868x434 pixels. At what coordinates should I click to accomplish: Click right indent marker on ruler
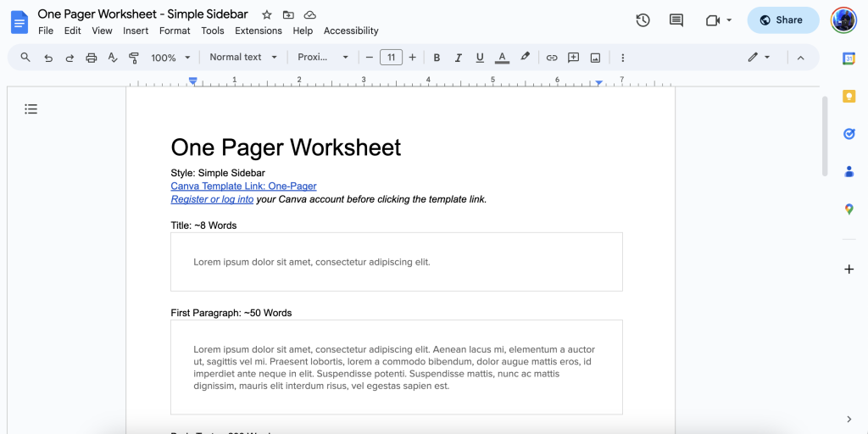(599, 83)
